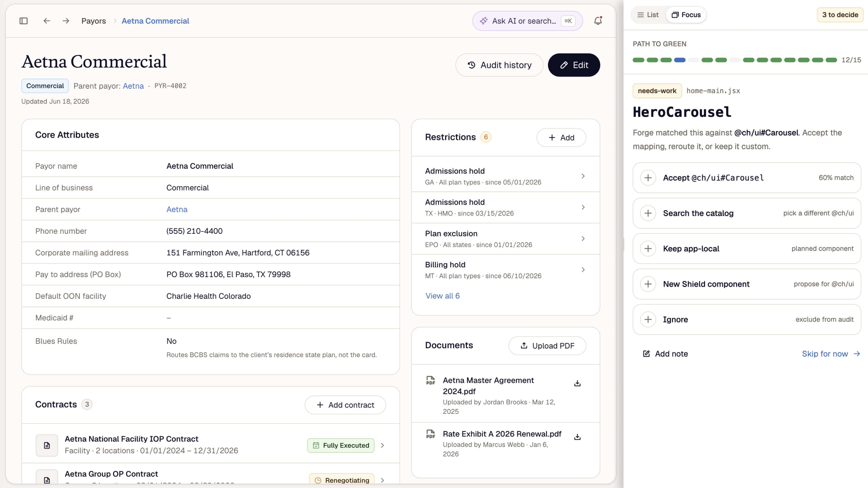This screenshot has width=868, height=488.
Task: Click document icon for Aetna National Facility IOP Contract
Action: pos(47,445)
